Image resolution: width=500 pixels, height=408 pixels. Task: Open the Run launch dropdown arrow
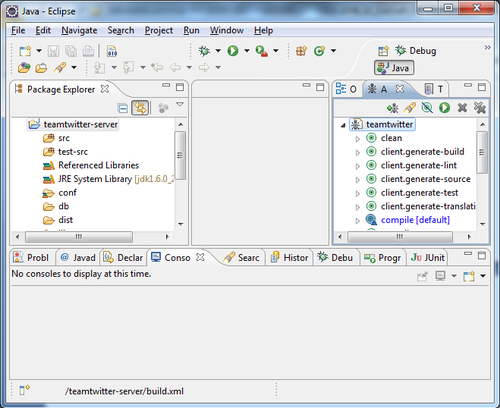pos(247,51)
